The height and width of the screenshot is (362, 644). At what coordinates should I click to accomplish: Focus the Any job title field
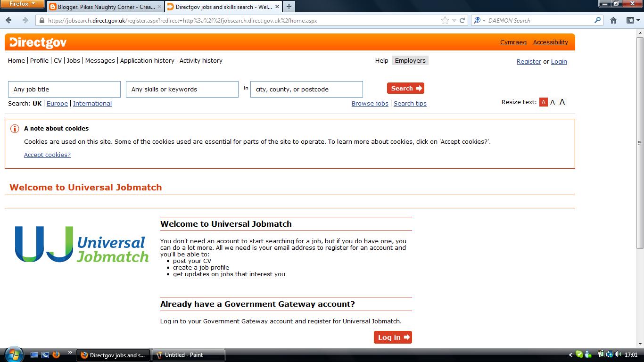tap(64, 89)
